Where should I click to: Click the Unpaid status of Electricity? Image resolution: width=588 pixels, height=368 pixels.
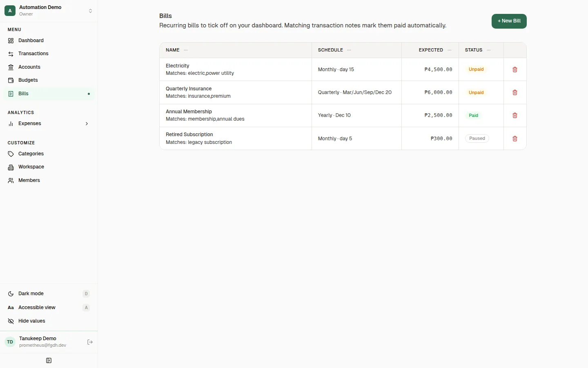click(x=476, y=70)
